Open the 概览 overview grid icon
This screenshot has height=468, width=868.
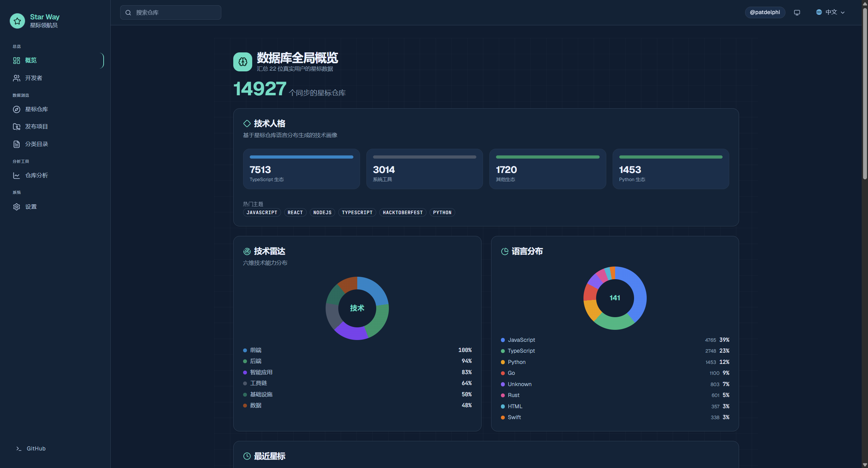pyautogui.click(x=17, y=60)
